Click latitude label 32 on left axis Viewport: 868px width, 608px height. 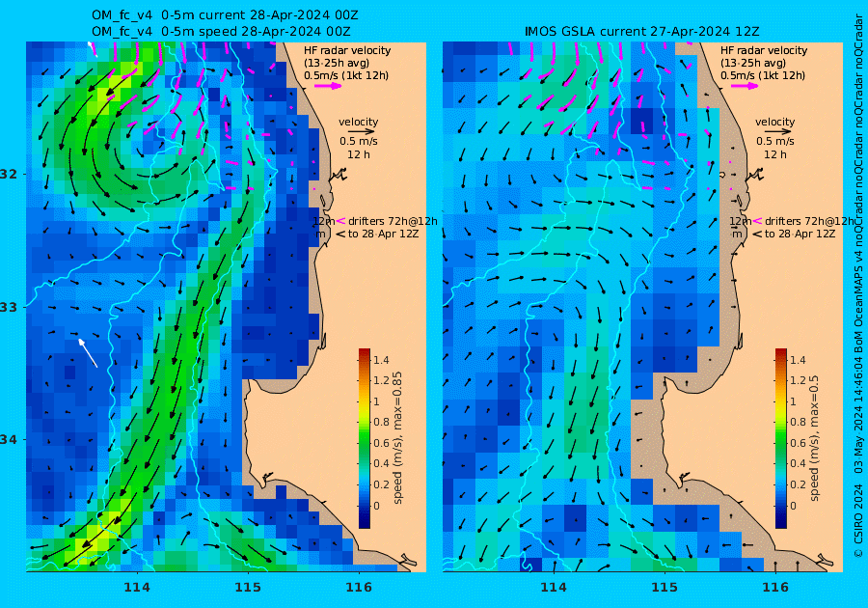[10, 174]
